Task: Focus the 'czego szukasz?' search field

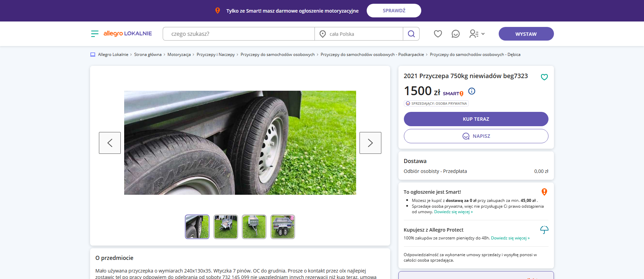Action: pos(239,34)
